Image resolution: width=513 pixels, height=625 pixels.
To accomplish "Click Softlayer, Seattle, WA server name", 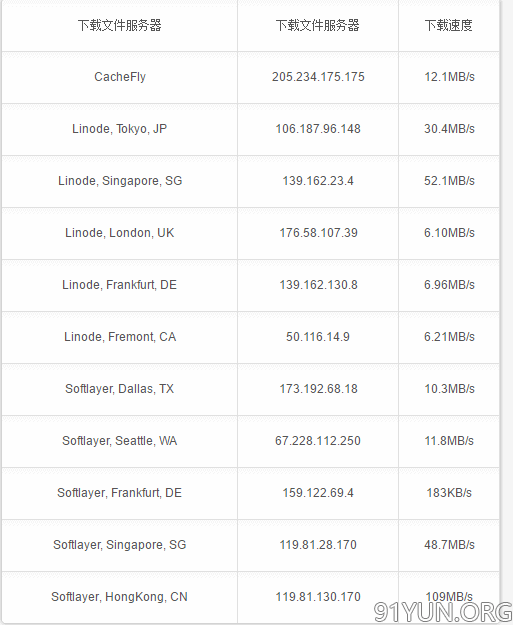I will [120, 441].
